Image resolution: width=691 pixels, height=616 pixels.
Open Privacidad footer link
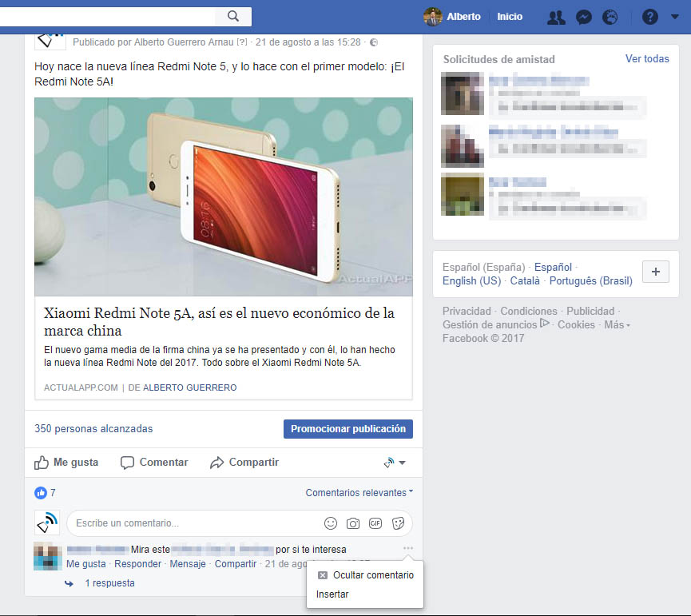[467, 311]
